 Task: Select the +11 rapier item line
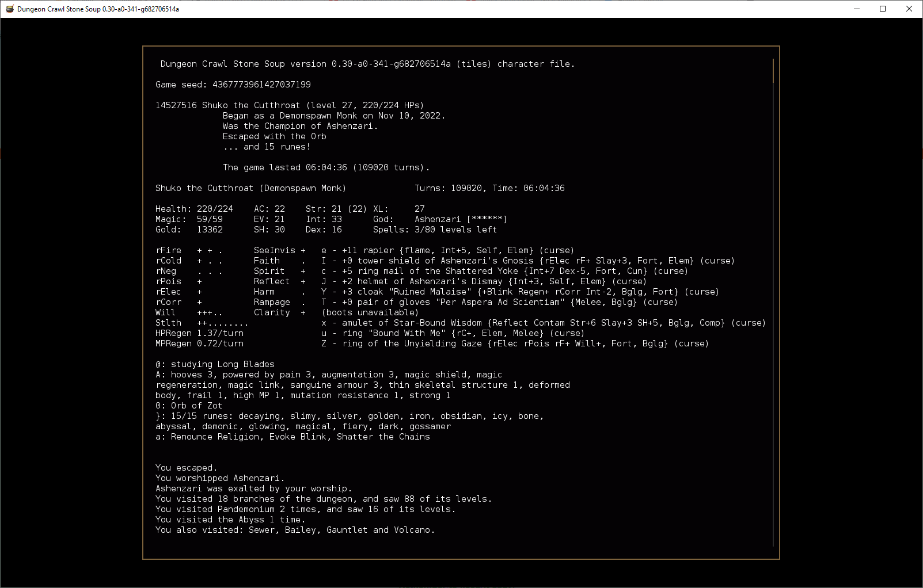[x=447, y=250]
